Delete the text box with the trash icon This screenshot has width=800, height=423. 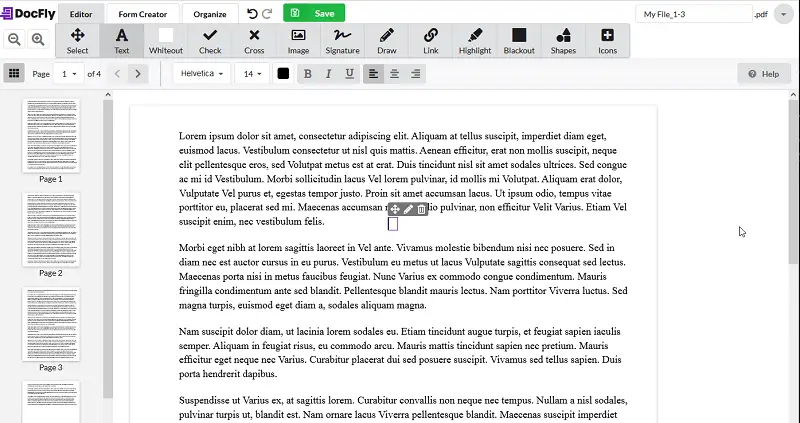[421, 209]
